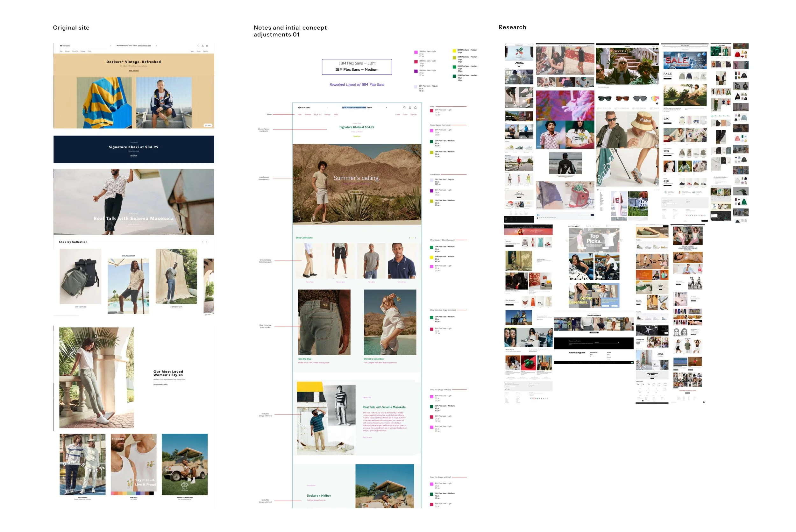Advance concept promo banner with right arrow
The height and width of the screenshot is (532, 796).
[x=387, y=108]
